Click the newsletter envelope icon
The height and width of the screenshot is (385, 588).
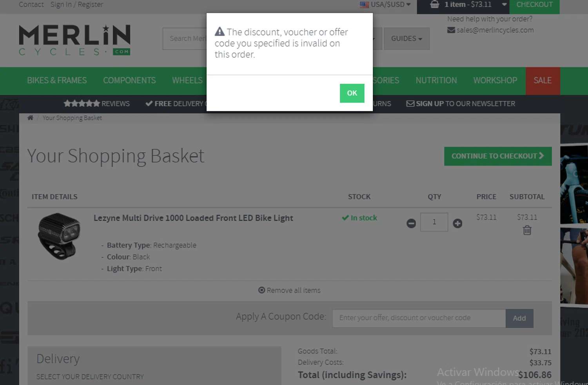410,104
